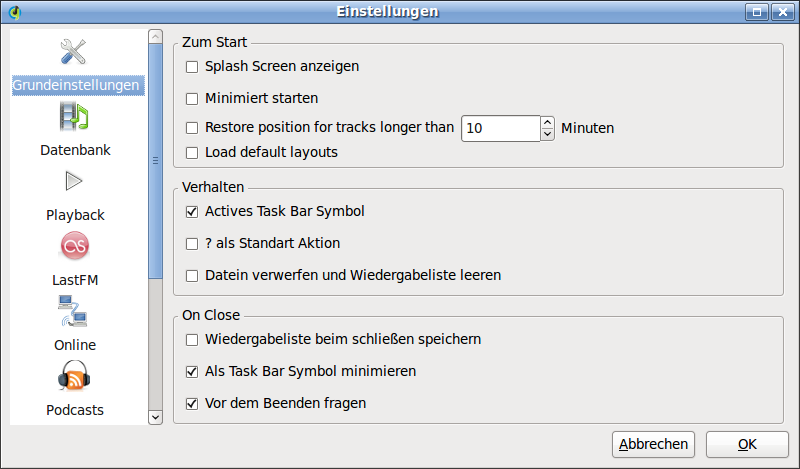Click the Abbrechen button
Image resolution: width=800 pixels, height=469 pixels.
[x=653, y=445]
